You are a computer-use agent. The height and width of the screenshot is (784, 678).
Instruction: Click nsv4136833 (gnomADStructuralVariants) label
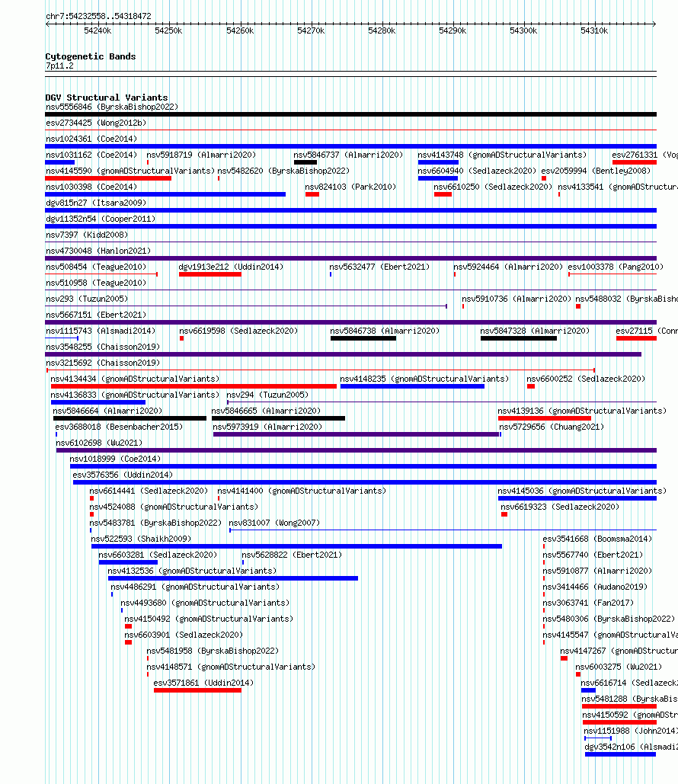pyautogui.click(x=135, y=395)
